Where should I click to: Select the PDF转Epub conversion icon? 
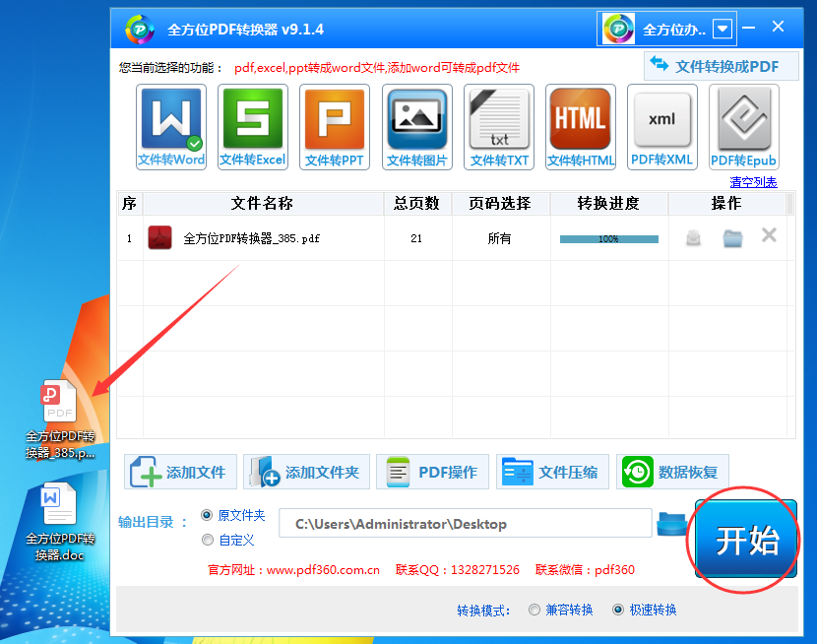[743, 127]
